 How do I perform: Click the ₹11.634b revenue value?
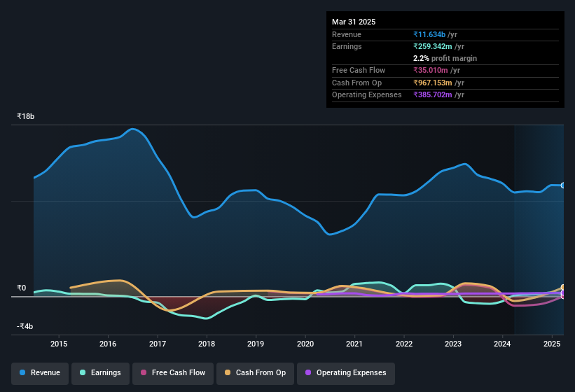point(429,34)
